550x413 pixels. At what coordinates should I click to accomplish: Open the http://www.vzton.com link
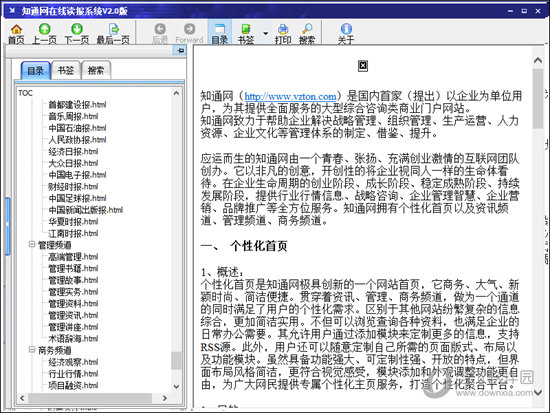pos(290,96)
